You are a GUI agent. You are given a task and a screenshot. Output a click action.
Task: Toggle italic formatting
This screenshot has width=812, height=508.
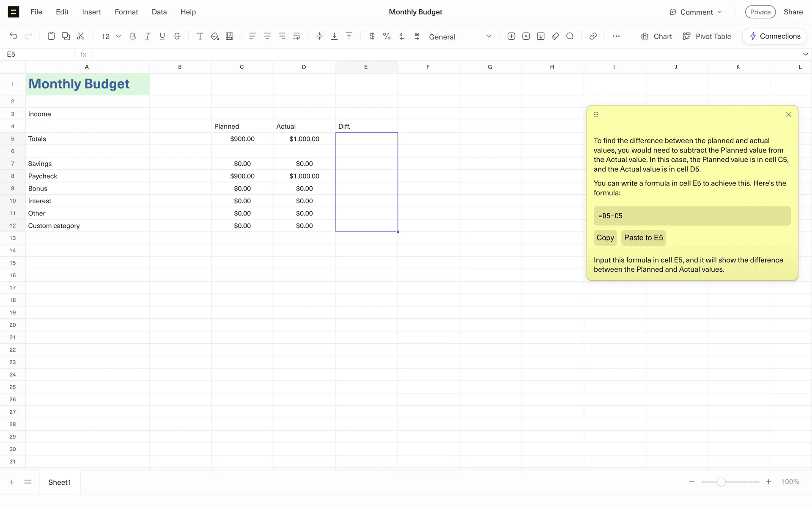pos(148,36)
